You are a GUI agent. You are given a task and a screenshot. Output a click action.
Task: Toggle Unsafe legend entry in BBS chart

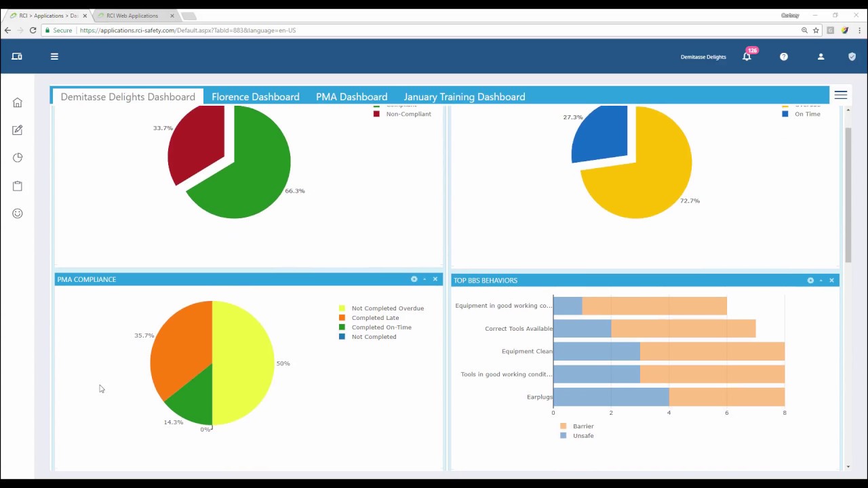point(577,436)
